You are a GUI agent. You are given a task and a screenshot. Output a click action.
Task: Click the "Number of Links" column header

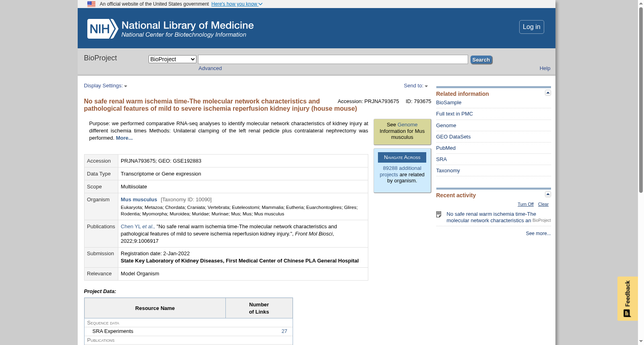(259, 308)
